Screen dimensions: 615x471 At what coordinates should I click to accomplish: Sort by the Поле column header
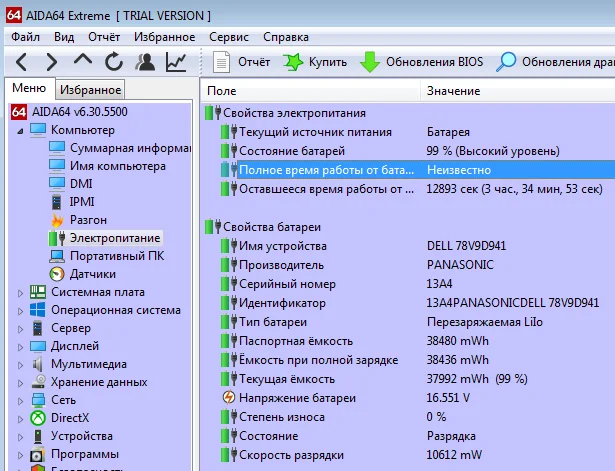click(310, 91)
